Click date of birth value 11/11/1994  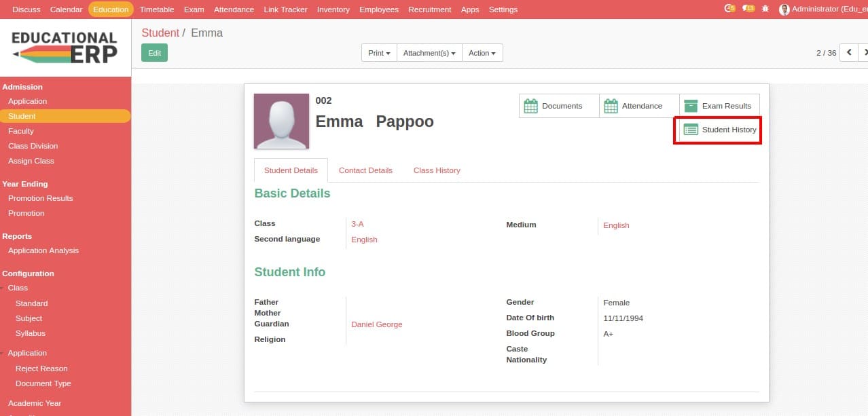[x=623, y=318]
